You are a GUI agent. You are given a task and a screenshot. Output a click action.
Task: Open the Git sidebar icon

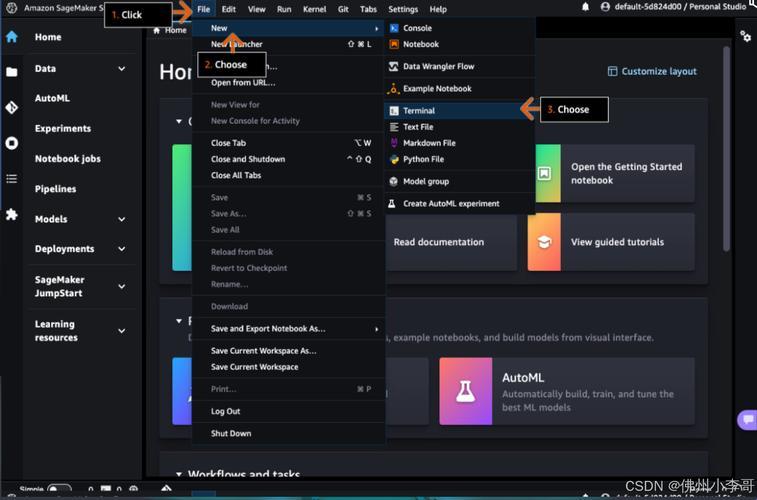click(x=12, y=107)
